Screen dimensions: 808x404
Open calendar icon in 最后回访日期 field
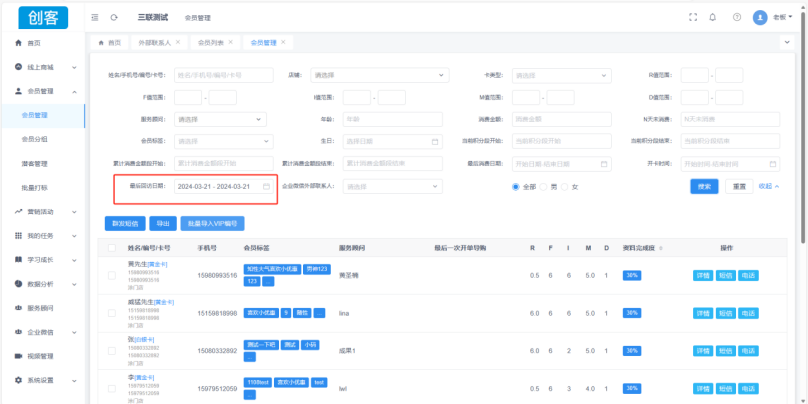pyautogui.click(x=266, y=187)
